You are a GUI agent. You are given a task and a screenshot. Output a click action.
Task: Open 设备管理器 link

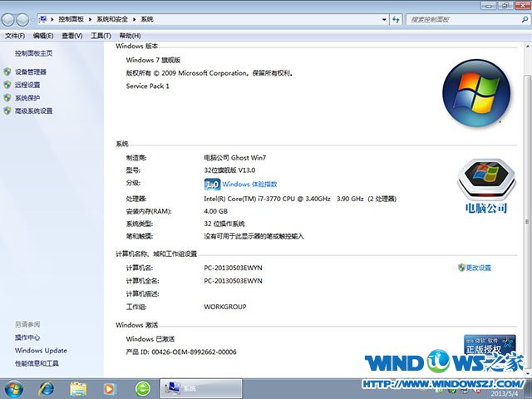coord(31,71)
